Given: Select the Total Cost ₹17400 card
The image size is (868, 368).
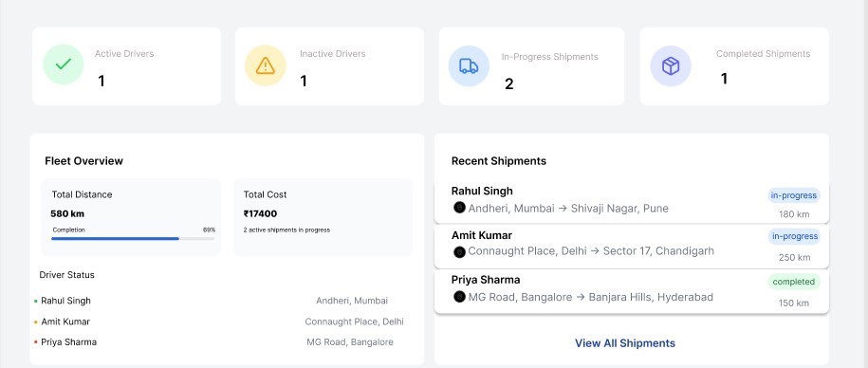Looking at the screenshot, I should pos(323,217).
